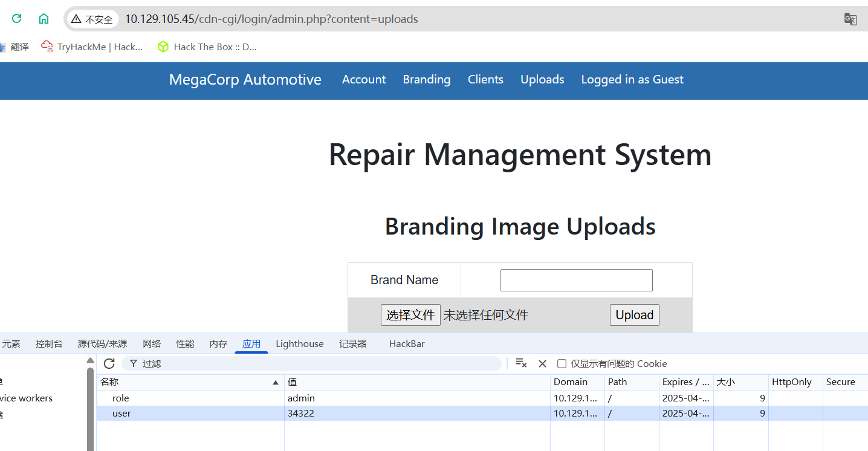The height and width of the screenshot is (451, 868).
Task: Click the 选择文件 file chooser button
Action: tap(410, 315)
